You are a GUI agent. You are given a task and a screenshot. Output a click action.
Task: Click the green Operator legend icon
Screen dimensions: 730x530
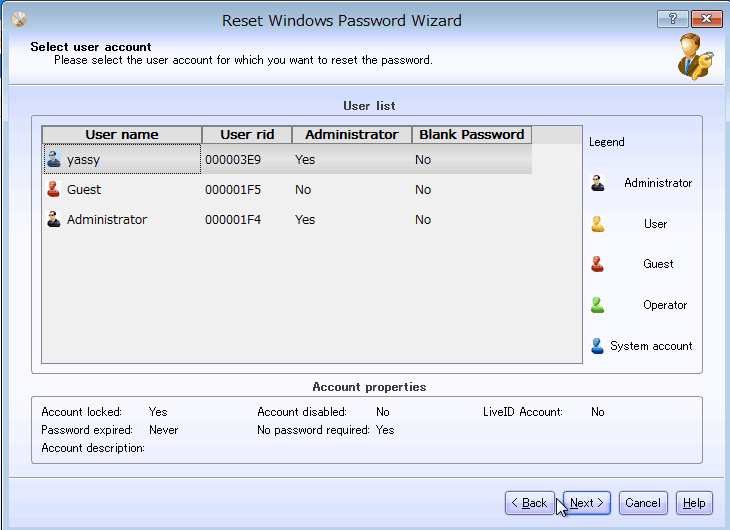coord(598,305)
